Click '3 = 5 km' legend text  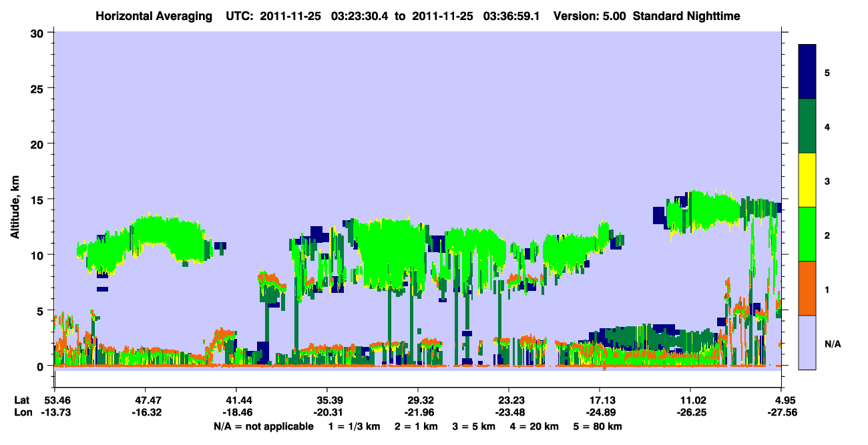tap(473, 426)
